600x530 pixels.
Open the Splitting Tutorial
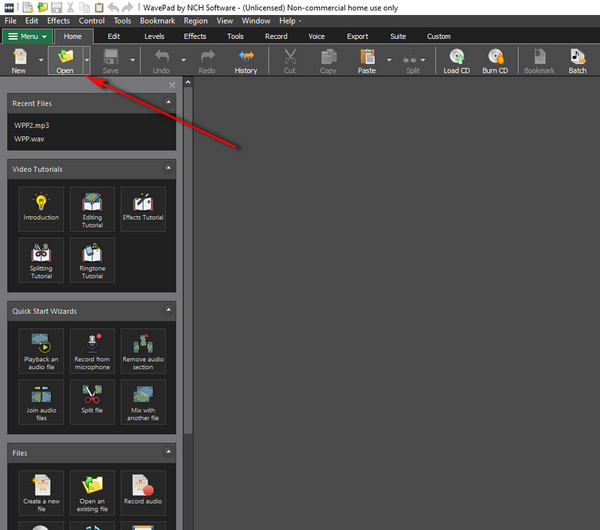41,260
